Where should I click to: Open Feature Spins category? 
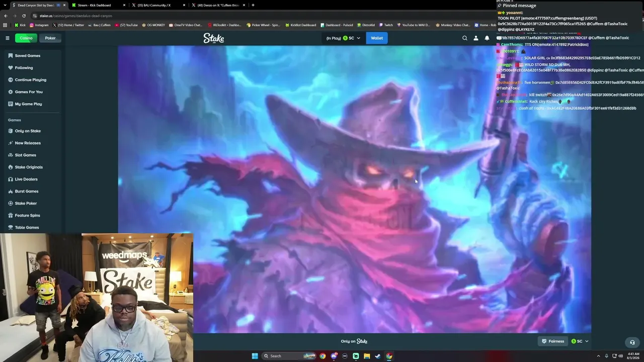tap(33, 216)
